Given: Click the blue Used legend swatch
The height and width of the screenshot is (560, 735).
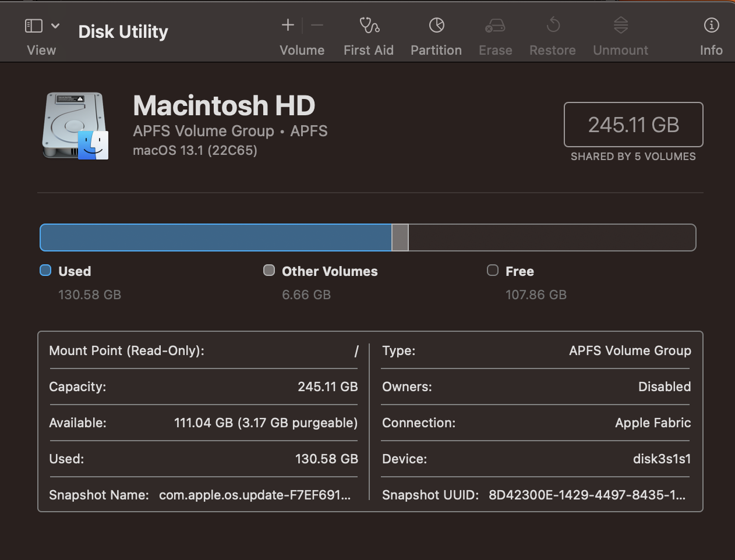Looking at the screenshot, I should pyautogui.click(x=45, y=270).
